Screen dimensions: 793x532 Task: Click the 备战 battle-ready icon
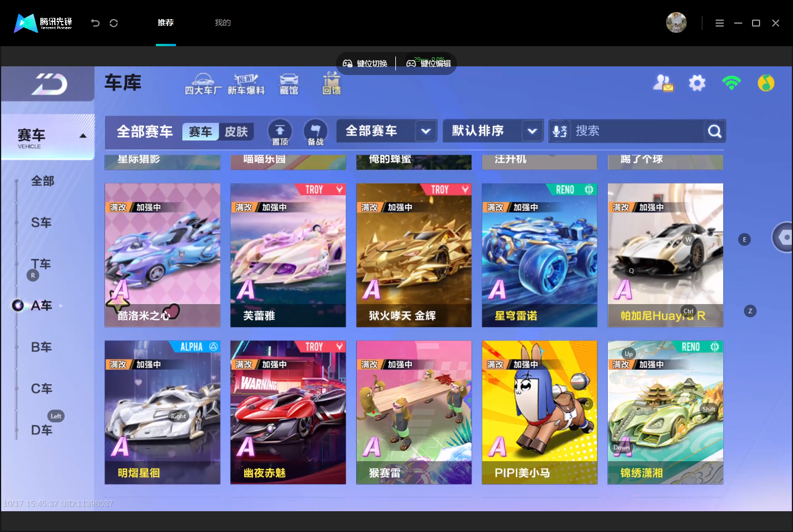point(315,132)
